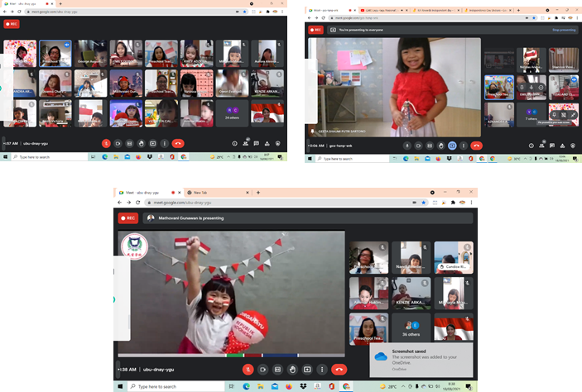Image resolution: width=582 pixels, height=392 pixels.
Task: Click the "Stop presenting" button
Action: [x=563, y=29]
